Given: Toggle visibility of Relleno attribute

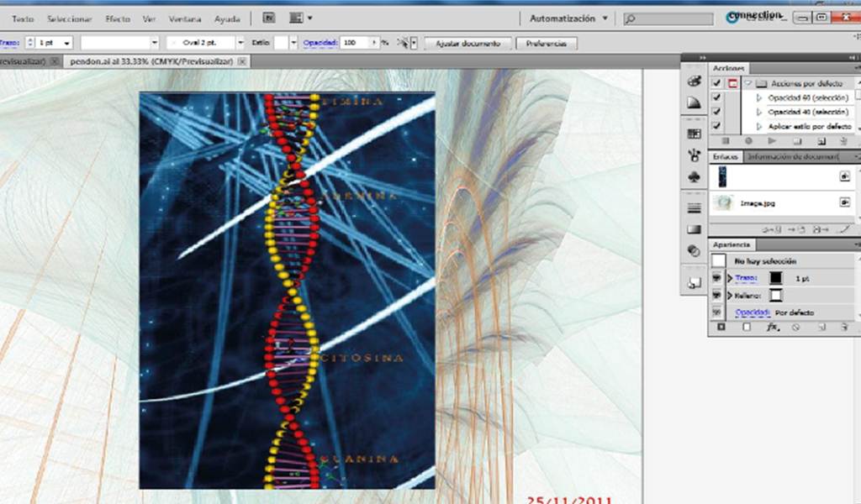Looking at the screenshot, I should 716,295.
